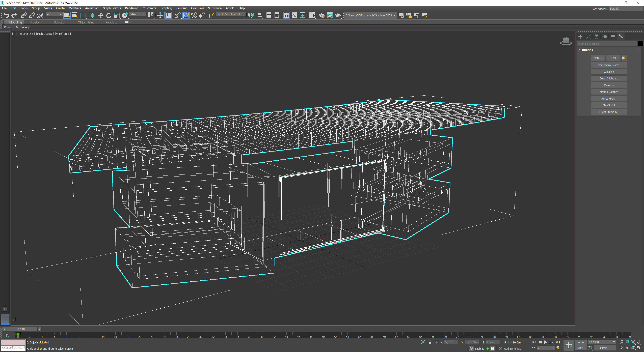Open the All selection filter dropdown
Screen dimensions: 644x352
(x=54, y=14)
